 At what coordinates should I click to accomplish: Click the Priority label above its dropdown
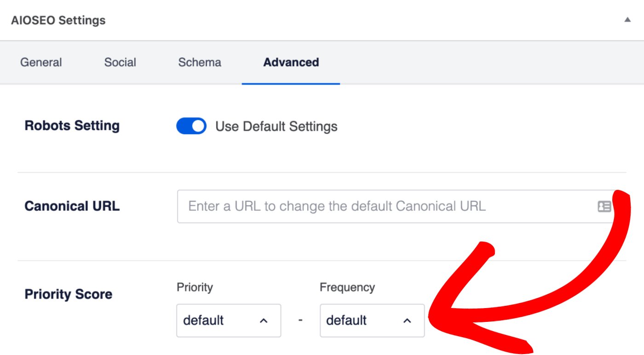pyautogui.click(x=195, y=287)
